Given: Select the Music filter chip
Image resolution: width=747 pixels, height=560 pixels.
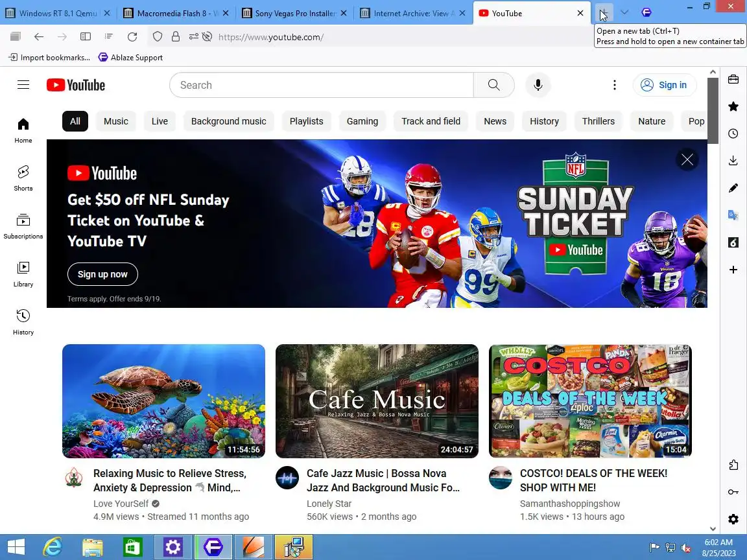Looking at the screenshot, I should pos(116,121).
